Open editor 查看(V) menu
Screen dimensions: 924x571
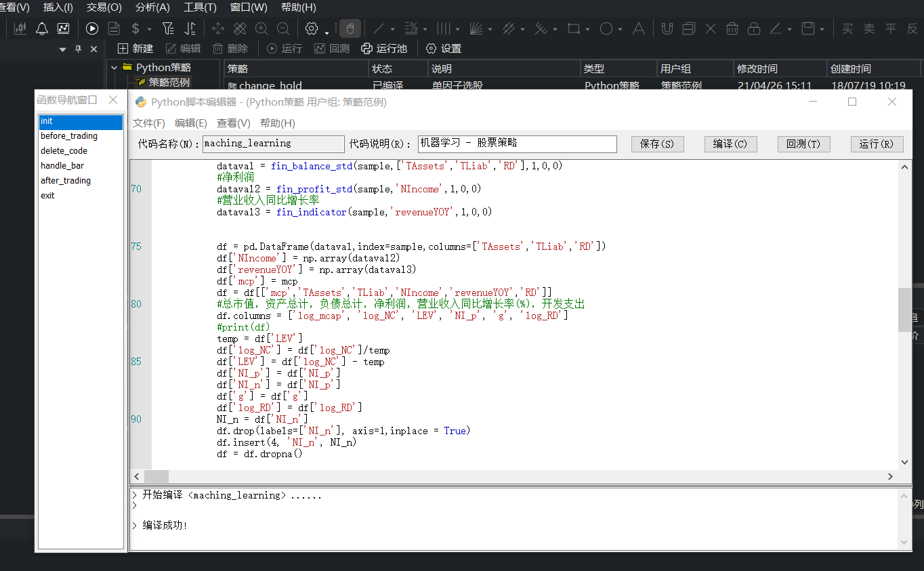coord(234,123)
